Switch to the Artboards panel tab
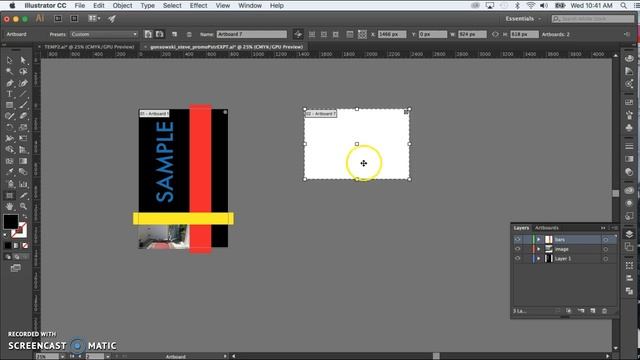This screenshot has width=640, height=360. [x=547, y=228]
